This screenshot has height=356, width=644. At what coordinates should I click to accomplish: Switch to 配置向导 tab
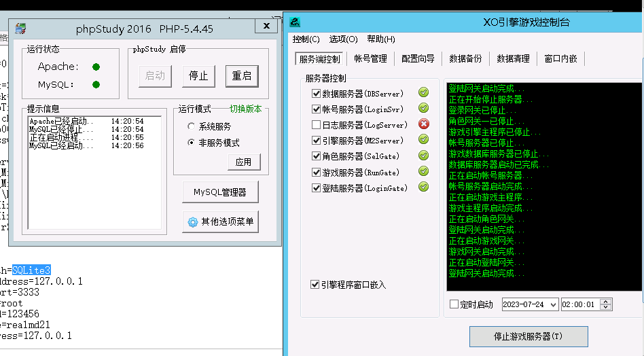click(x=418, y=58)
